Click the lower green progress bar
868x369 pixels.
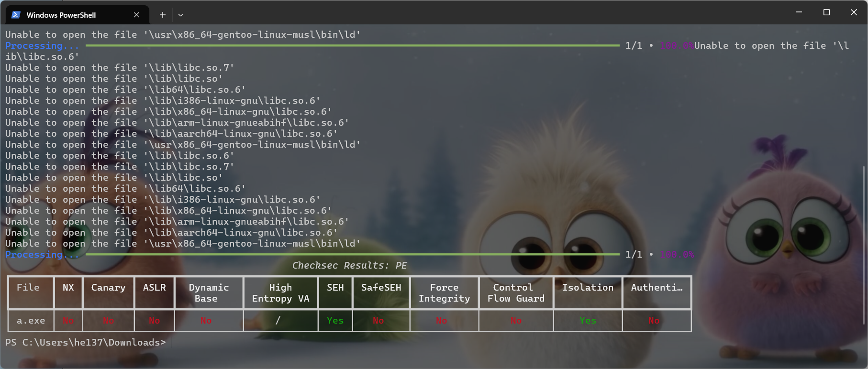click(352, 254)
